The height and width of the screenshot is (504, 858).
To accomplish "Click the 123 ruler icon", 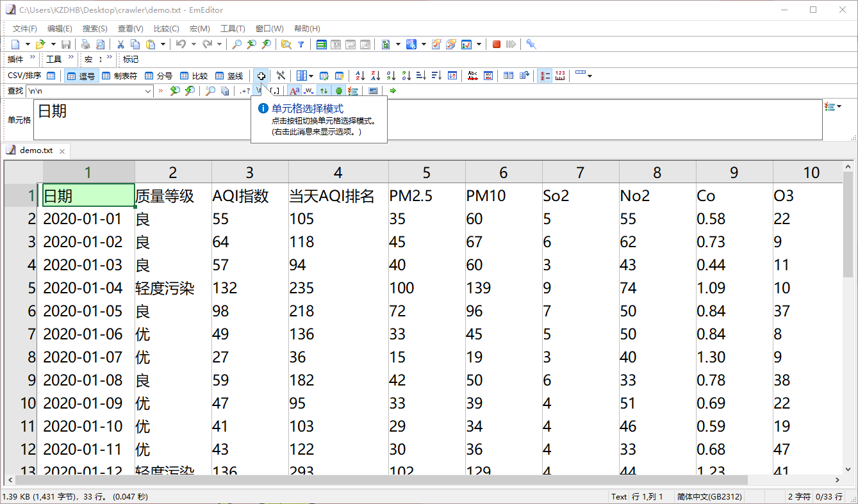I will point(561,76).
